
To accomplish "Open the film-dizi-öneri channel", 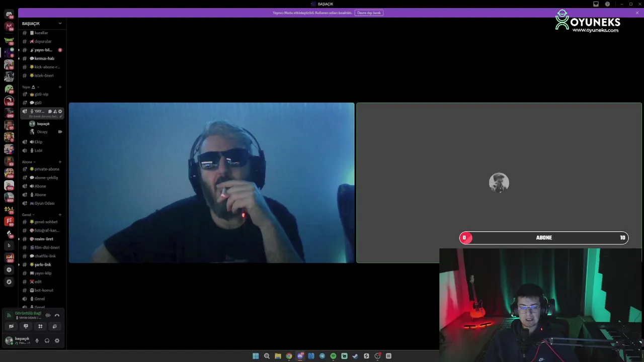I will pos(42,247).
